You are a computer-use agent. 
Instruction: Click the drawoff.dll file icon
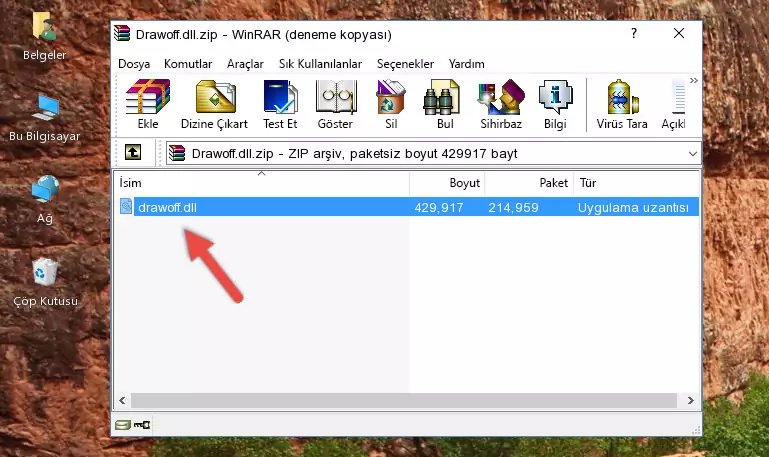click(126, 206)
